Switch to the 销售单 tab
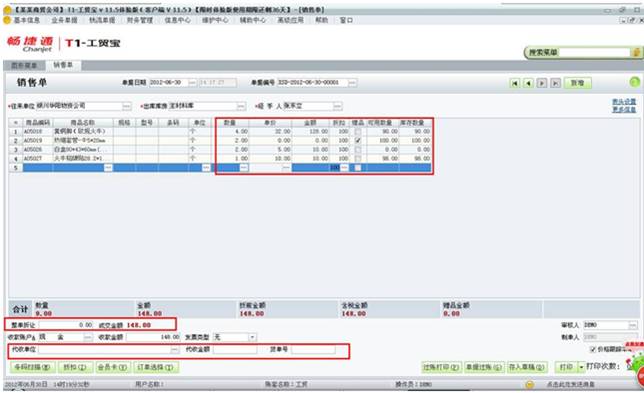Image resolution: width=644 pixels, height=393 pixels. [x=63, y=65]
